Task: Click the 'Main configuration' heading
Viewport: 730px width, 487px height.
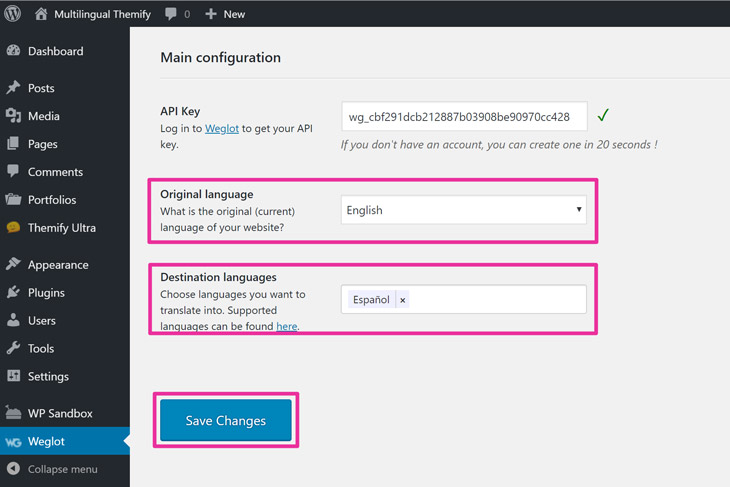Action: (x=221, y=57)
